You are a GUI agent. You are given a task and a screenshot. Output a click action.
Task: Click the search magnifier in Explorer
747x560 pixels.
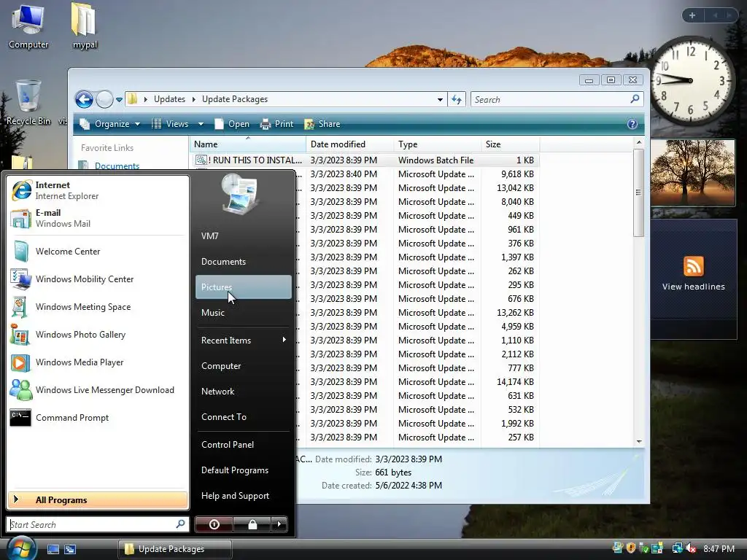[635, 99]
